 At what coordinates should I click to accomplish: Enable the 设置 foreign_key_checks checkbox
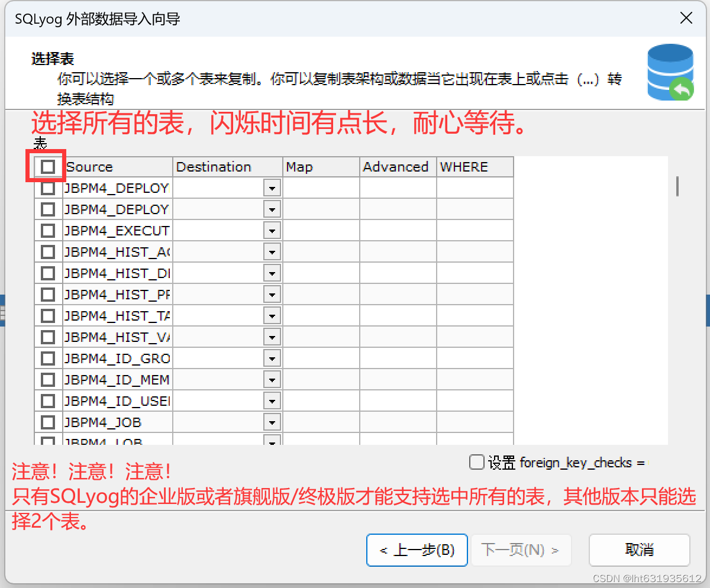tap(477, 462)
